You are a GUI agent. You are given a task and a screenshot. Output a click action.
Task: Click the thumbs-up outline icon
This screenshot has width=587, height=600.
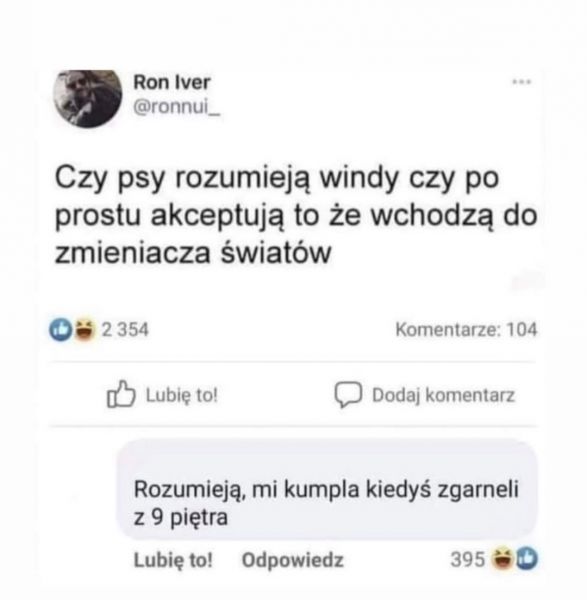(x=121, y=394)
